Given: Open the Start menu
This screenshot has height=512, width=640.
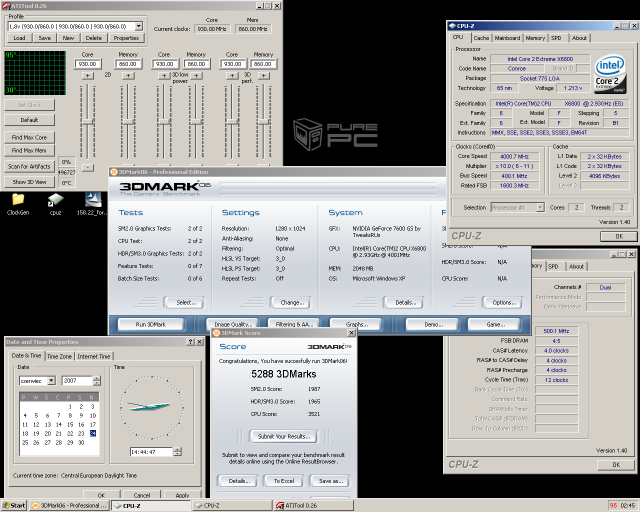Looking at the screenshot, I should tap(14, 505).
